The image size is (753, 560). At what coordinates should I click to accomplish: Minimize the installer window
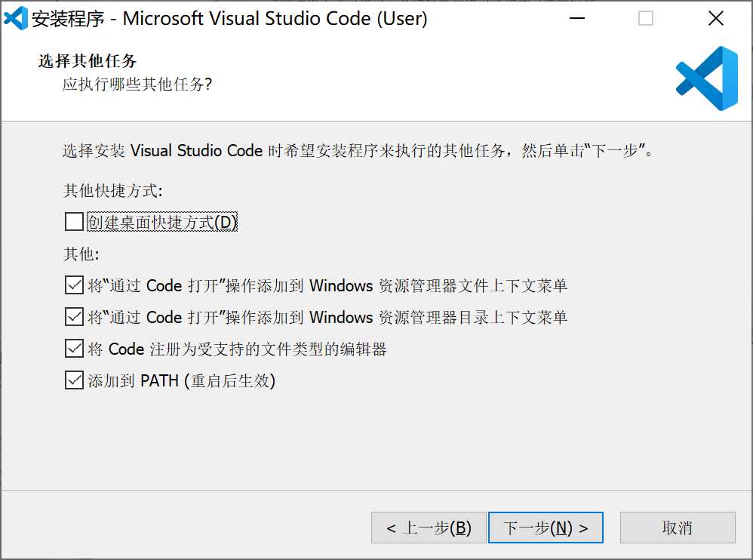pyautogui.click(x=576, y=19)
